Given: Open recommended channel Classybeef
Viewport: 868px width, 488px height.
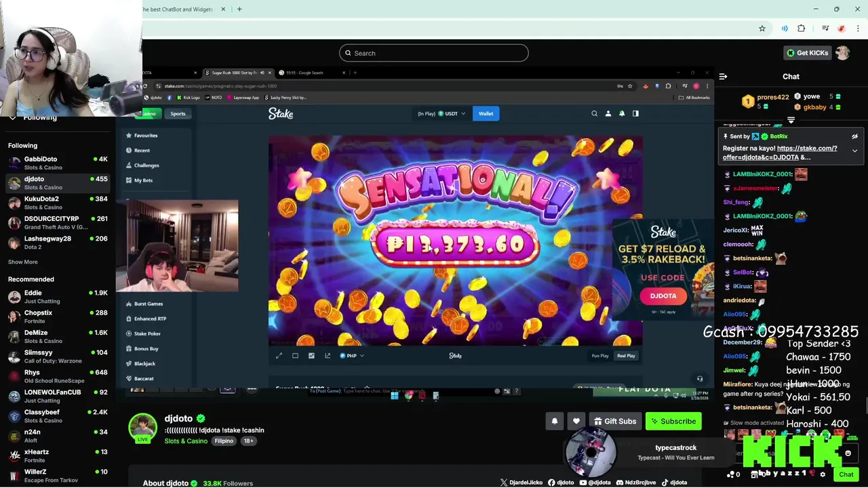Looking at the screenshot, I should point(58,415).
